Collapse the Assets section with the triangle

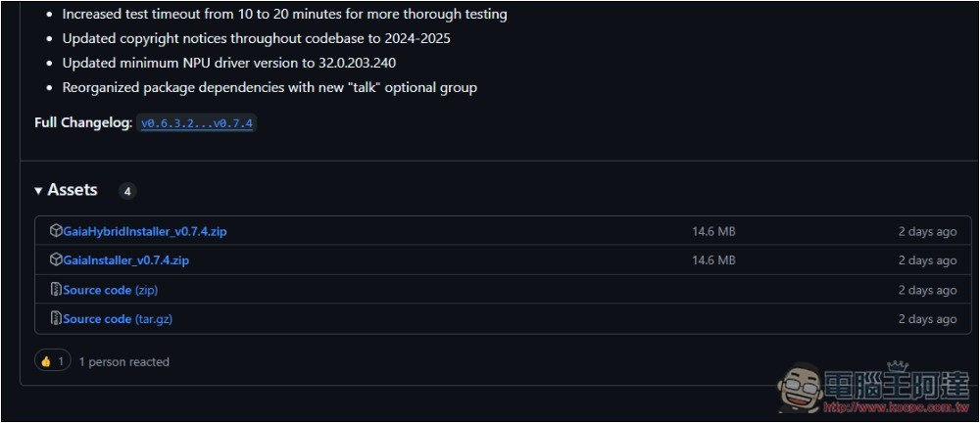pyautogui.click(x=39, y=191)
